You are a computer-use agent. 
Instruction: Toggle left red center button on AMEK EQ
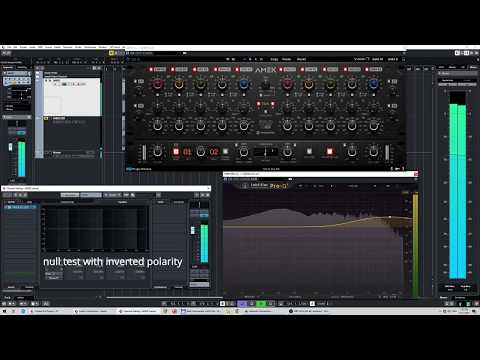259,104
